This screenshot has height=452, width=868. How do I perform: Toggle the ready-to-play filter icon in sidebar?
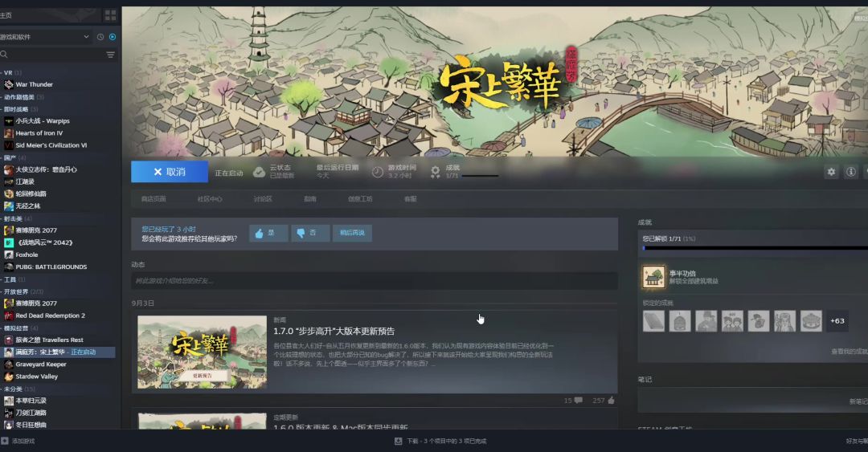(x=113, y=37)
